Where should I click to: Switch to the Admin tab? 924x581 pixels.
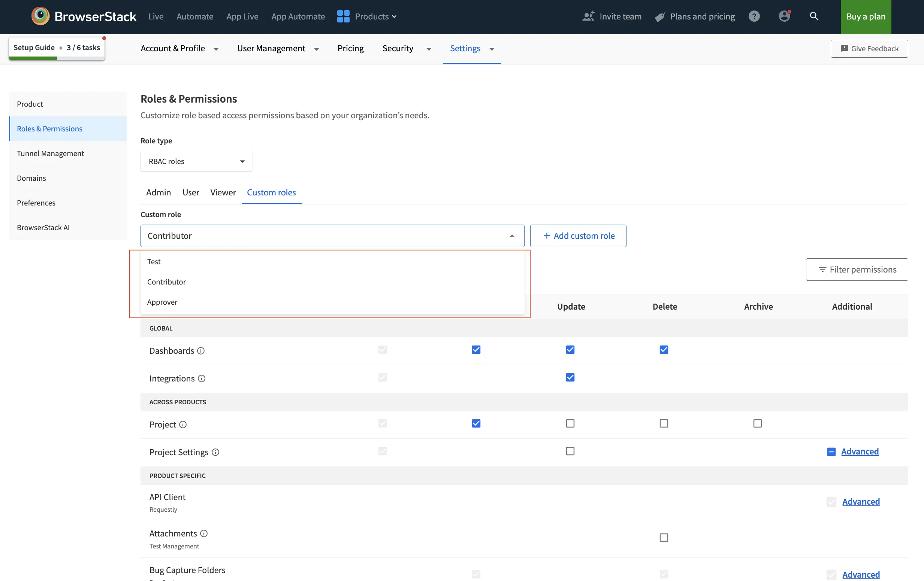click(x=158, y=192)
